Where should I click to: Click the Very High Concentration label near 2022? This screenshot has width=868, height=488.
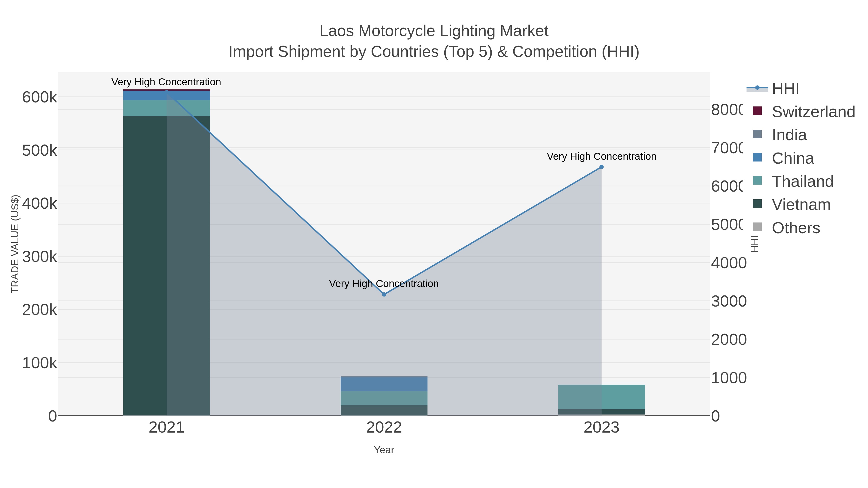pyautogui.click(x=384, y=284)
